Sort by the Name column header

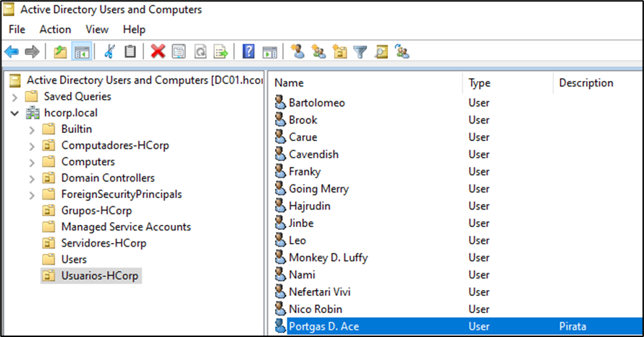coord(289,83)
